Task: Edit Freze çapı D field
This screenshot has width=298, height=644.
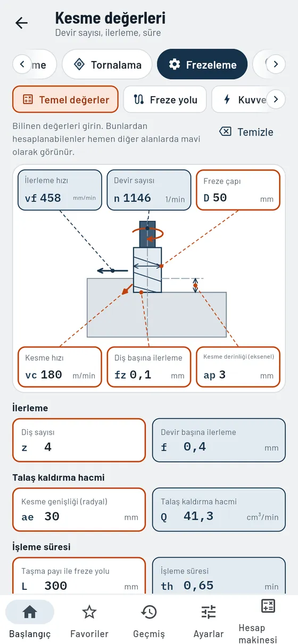Action: pyautogui.click(x=238, y=191)
